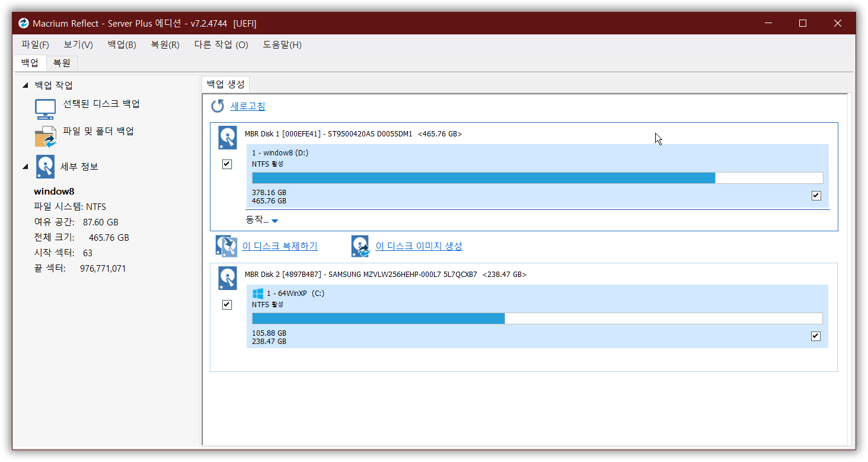Click the image this disk icon
The height and width of the screenshot is (462, 868).
click(x=360, y=246)
